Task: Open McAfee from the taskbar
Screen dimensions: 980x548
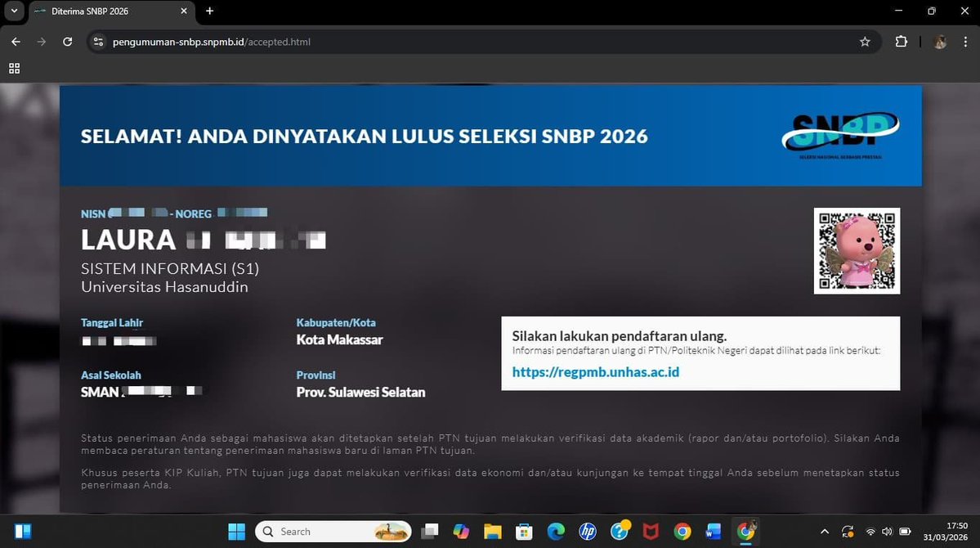Action: 651,532
